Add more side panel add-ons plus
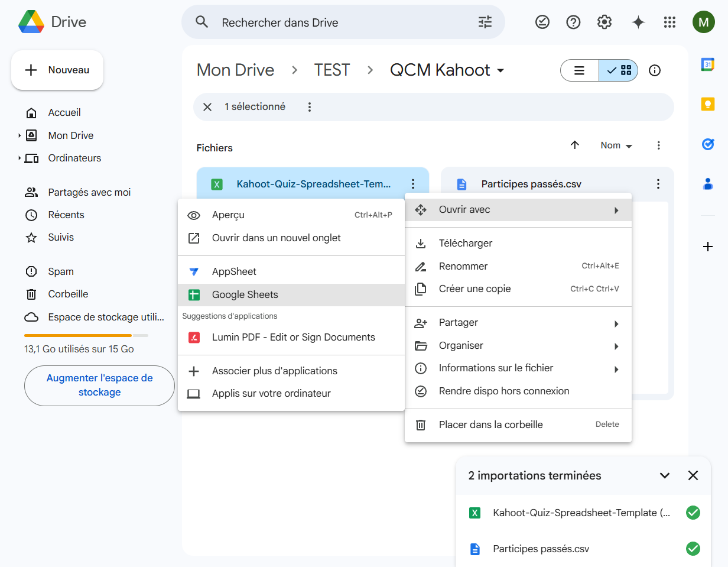This screenshot has height=567, width=728. pos(708,247)
